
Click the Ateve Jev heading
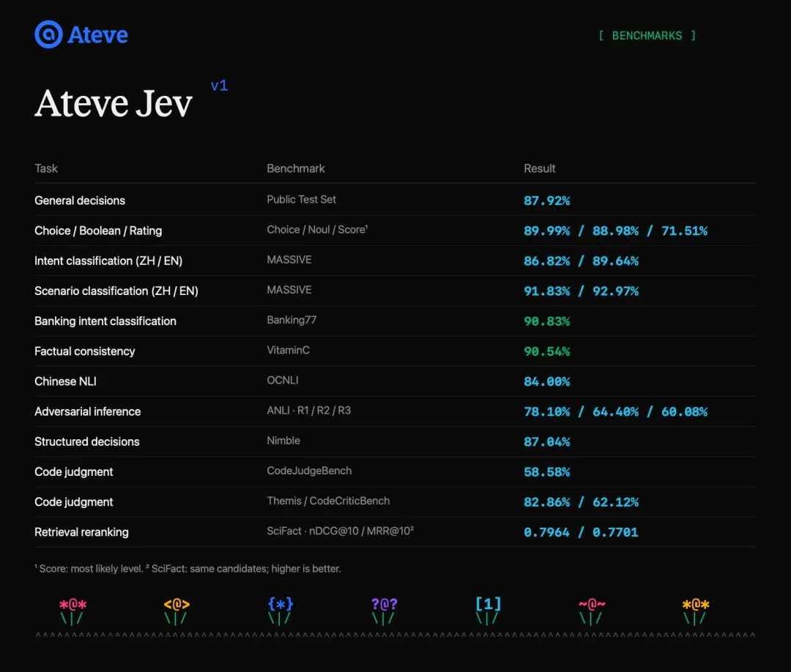pyautogui.click(x=114, y=103)
